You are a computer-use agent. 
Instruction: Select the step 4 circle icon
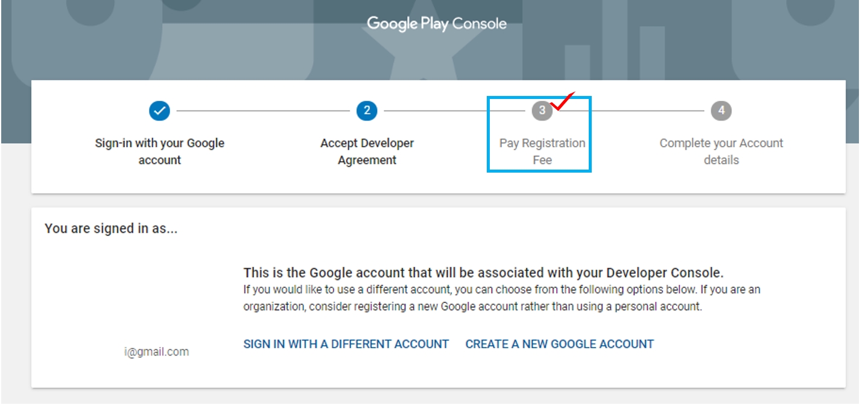(721, 111)
